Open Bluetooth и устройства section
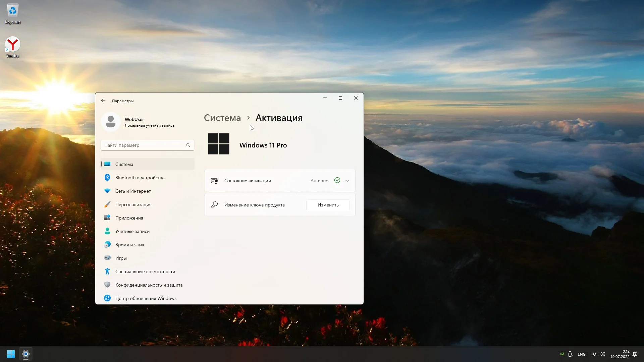Image resolution: width=644 pixels, height=362 pixels. point(140,178)
